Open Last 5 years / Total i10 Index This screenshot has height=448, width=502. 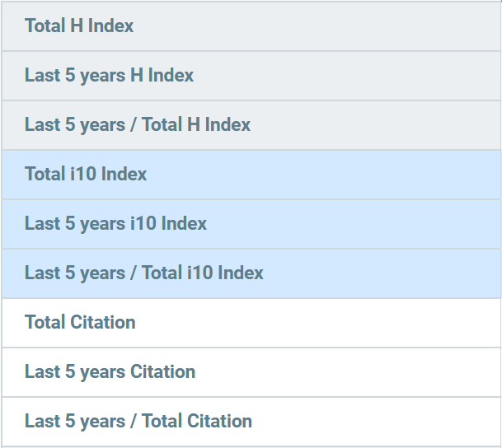point(251,273)
